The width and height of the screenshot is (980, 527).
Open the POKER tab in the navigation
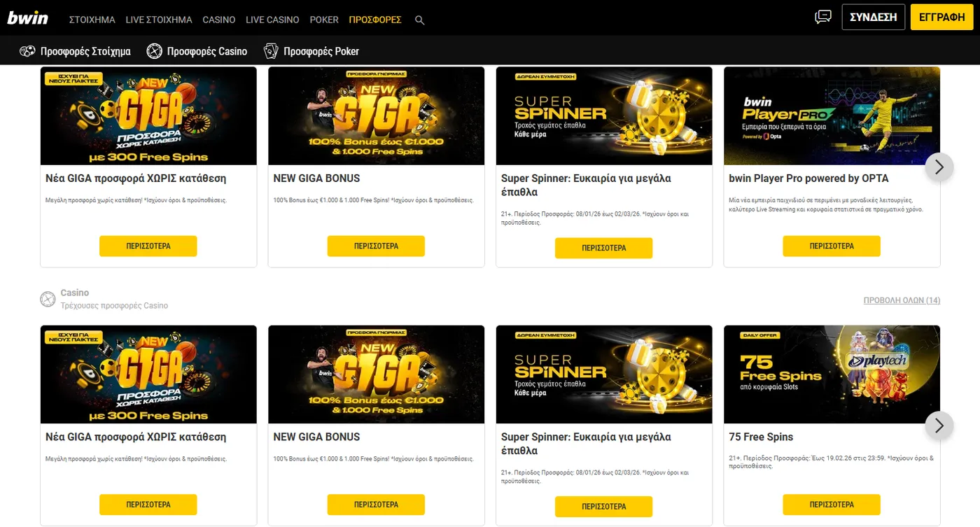(x=324, y=20)
